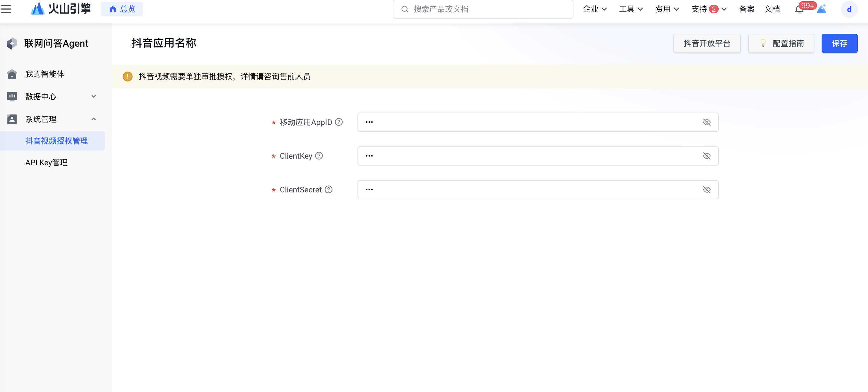
Task: Click the Volcano Engine logo
Action: pyautogui.click(x=61, y=9)
